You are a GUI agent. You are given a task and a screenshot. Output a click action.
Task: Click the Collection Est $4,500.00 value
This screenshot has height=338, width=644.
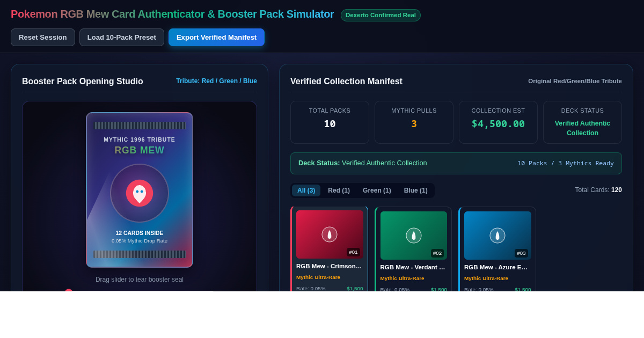tap(498, 124)
